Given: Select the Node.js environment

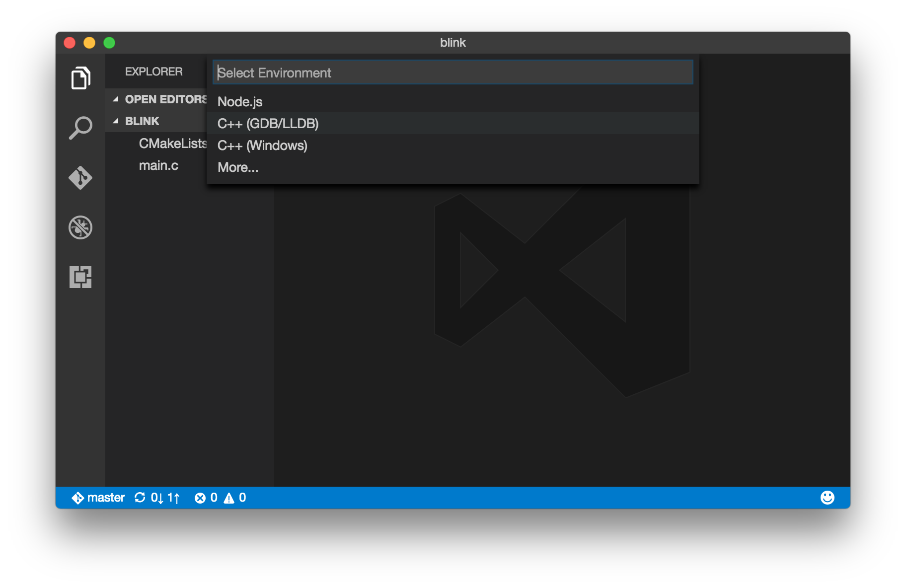Looking at the screenshot, I should point(453,101).
